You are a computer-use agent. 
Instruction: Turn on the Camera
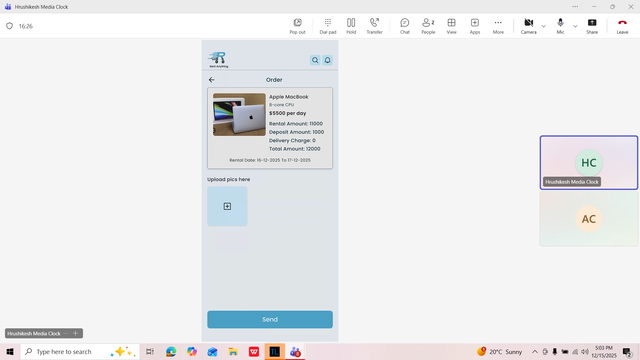(529, 26)
